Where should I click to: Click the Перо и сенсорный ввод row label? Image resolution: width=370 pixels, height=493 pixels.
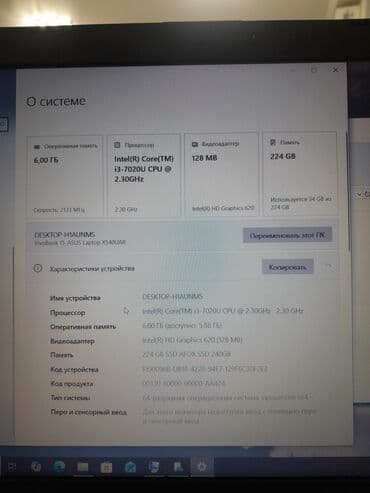point(89,412)
